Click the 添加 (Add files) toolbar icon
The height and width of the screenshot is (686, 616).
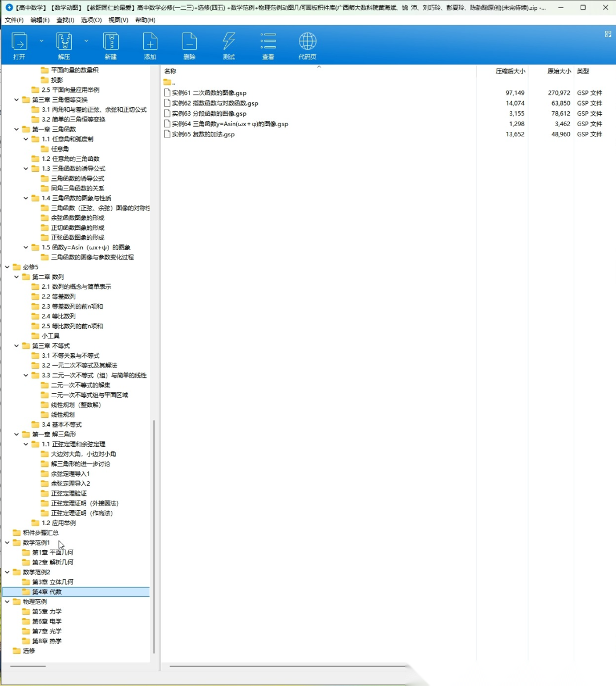[x=150, y=46]
